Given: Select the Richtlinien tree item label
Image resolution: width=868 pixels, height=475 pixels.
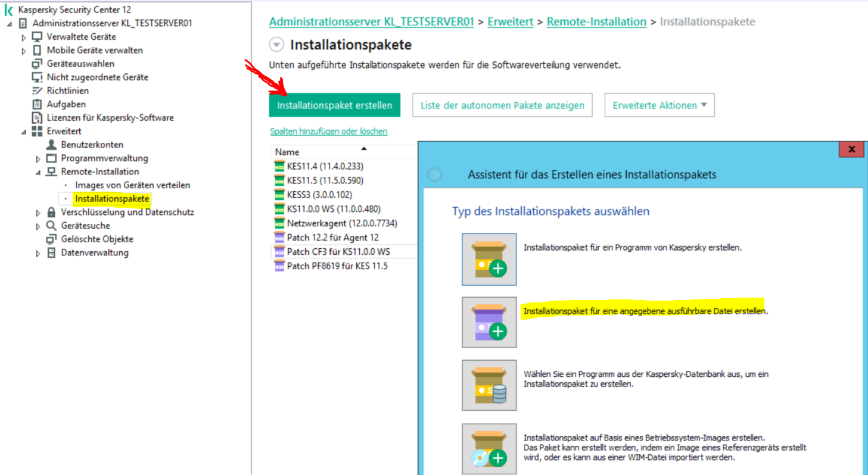Looking at the screenshot, I should tap(68, 91).
